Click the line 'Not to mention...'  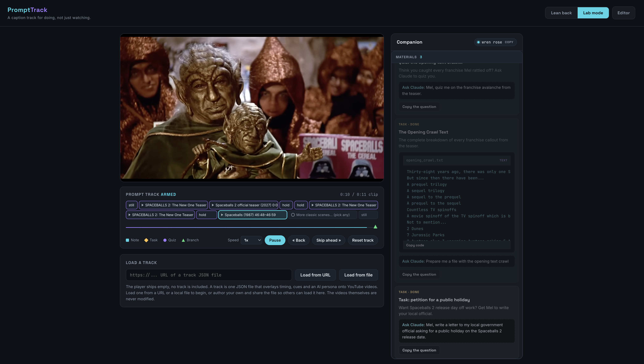point(426,222)
